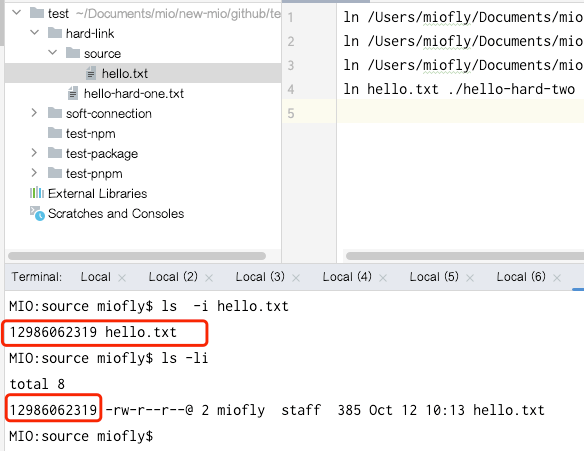
Task: Click line number 4 in gutter
Action: pos(291,89)
